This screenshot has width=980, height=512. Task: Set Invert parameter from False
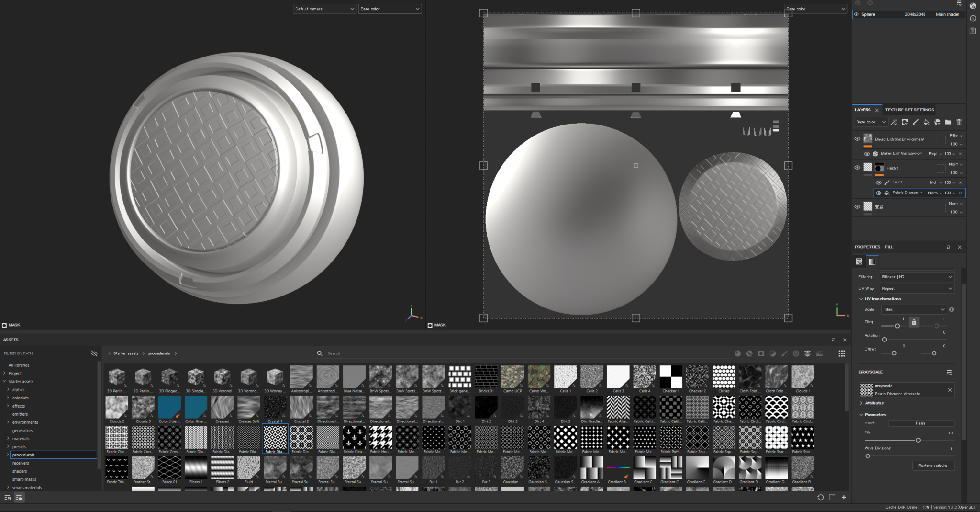[922, 423]
